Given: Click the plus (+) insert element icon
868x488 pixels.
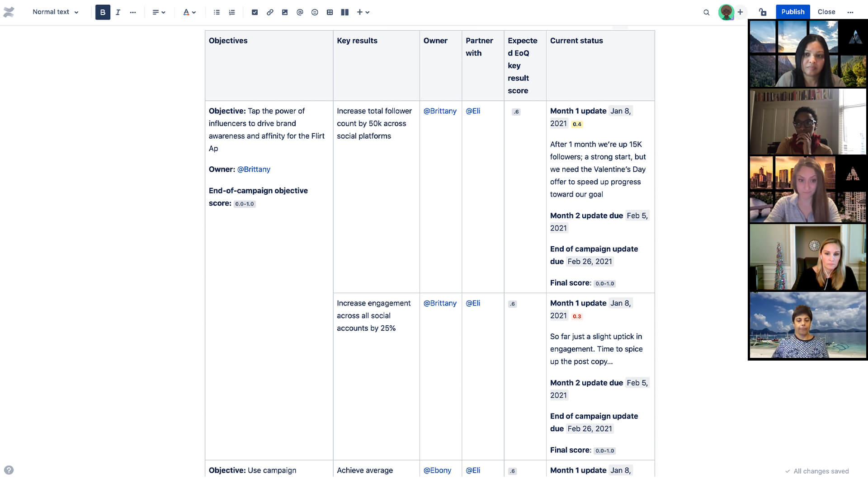Looking at the screenshot, I should click(360, 12).
